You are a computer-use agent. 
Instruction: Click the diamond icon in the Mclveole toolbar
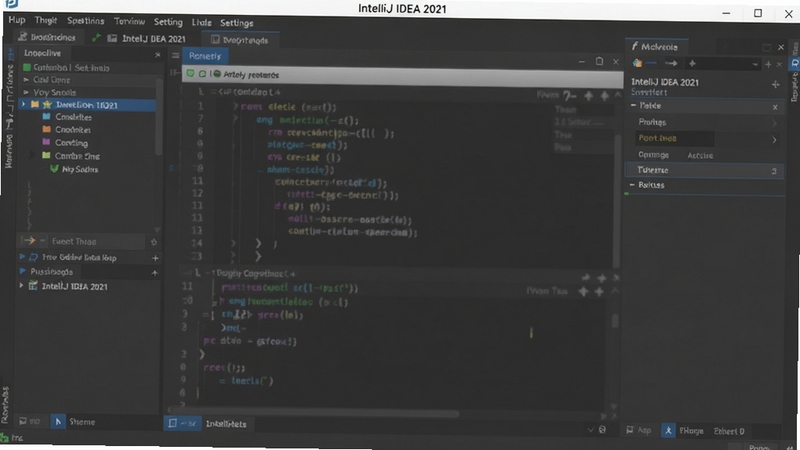692,63
